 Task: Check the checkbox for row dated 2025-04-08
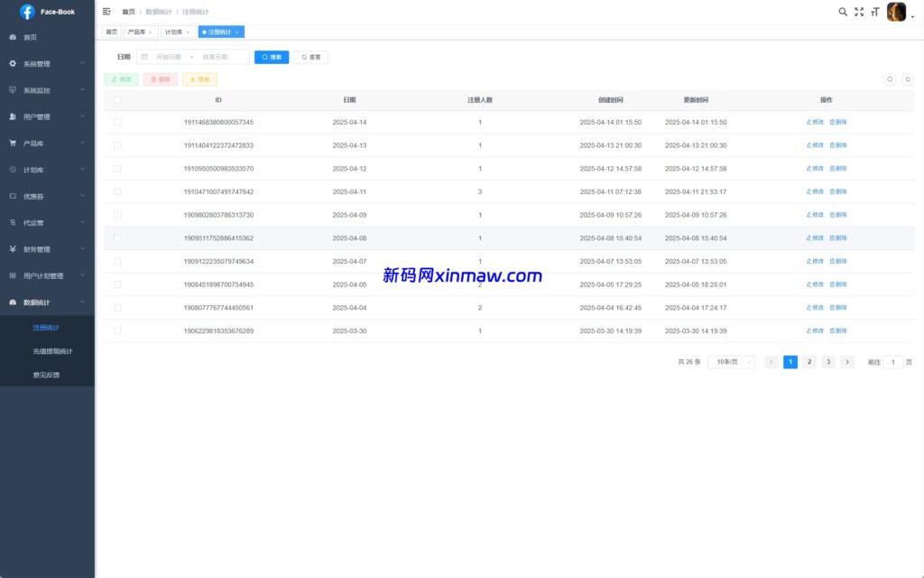point(116,238)
